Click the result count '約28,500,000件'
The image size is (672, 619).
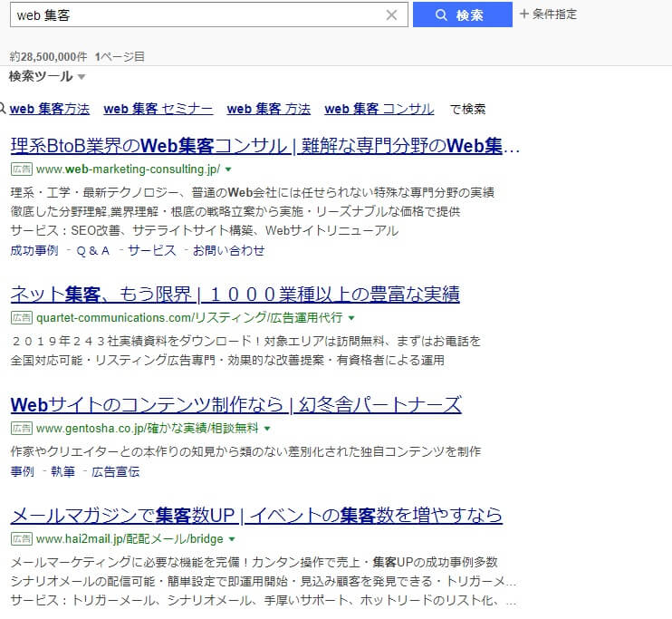pyautogui.click(x=48, y=56)
